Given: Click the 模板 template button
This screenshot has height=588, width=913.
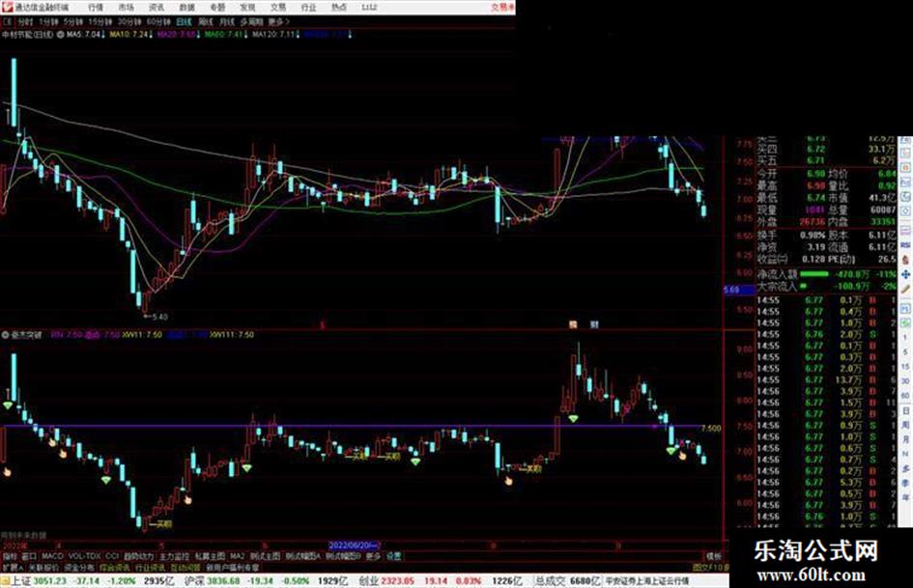Looking at the screenshot, I should coord(714,556).
